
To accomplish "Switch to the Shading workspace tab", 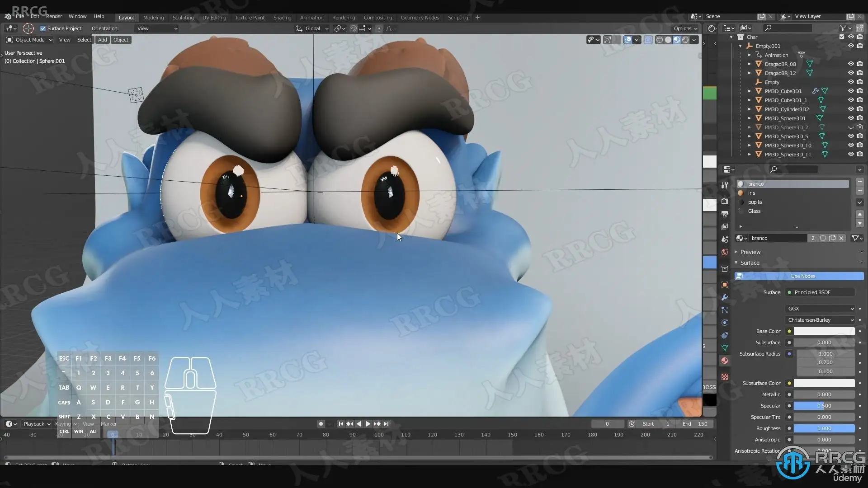I will coord(282,18).
